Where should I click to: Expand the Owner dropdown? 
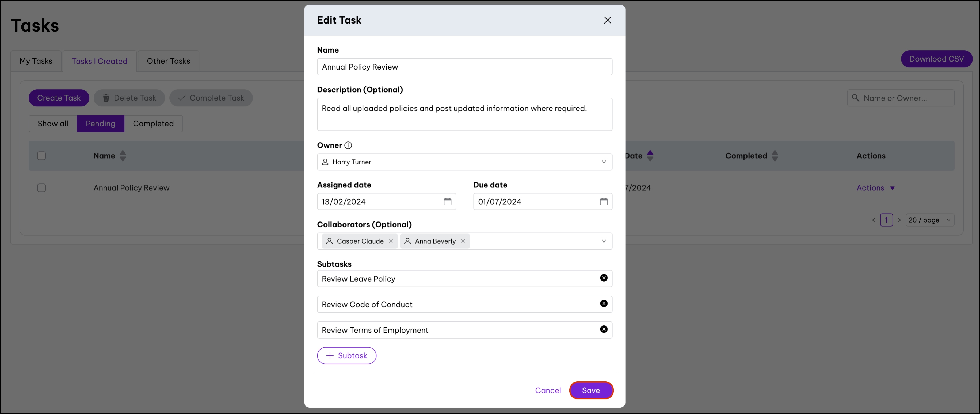coord(604,162)
